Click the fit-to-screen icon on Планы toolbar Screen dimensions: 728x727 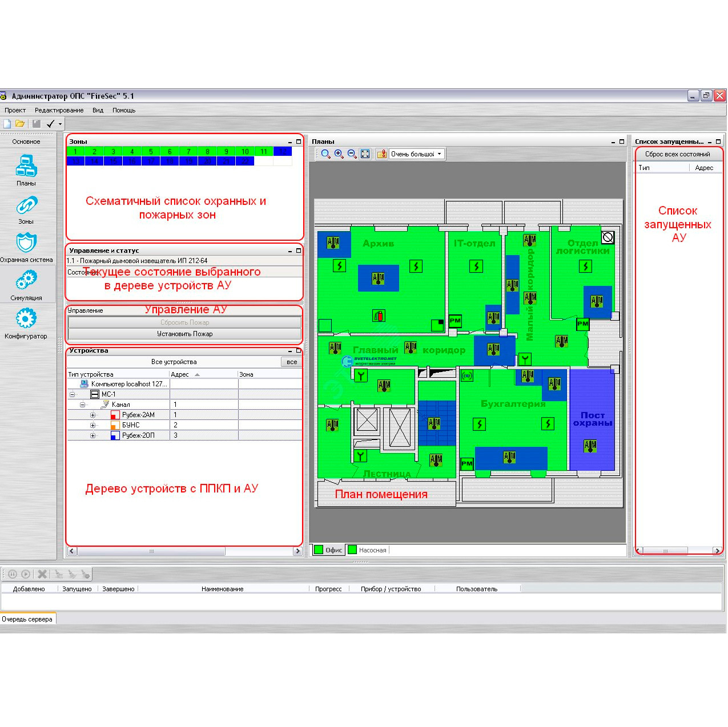365,154
